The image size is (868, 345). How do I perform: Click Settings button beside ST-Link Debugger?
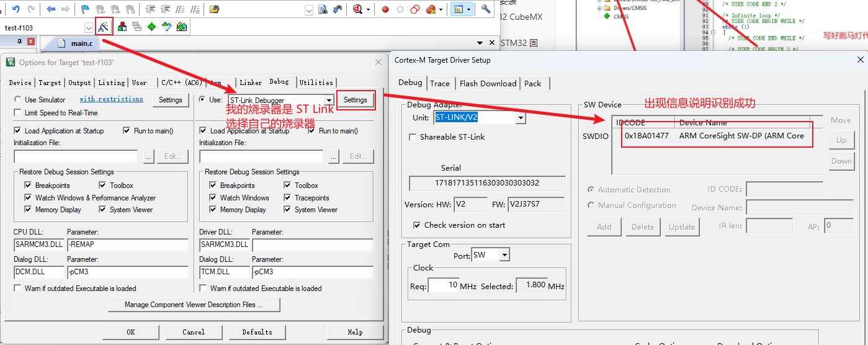click(x=356, y=100)
